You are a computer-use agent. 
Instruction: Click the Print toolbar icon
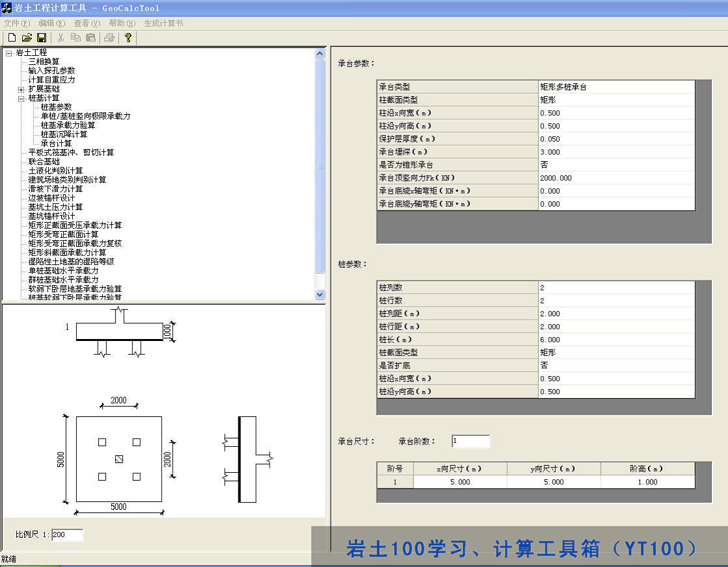(110, 38)
